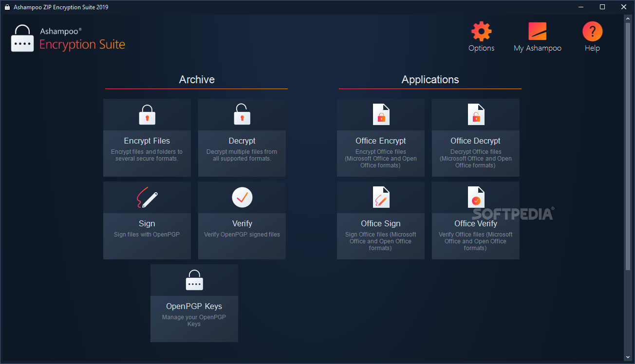635x364 pixels.
Task: Click the scrollbar up arrow
Action: pos(627,18)
